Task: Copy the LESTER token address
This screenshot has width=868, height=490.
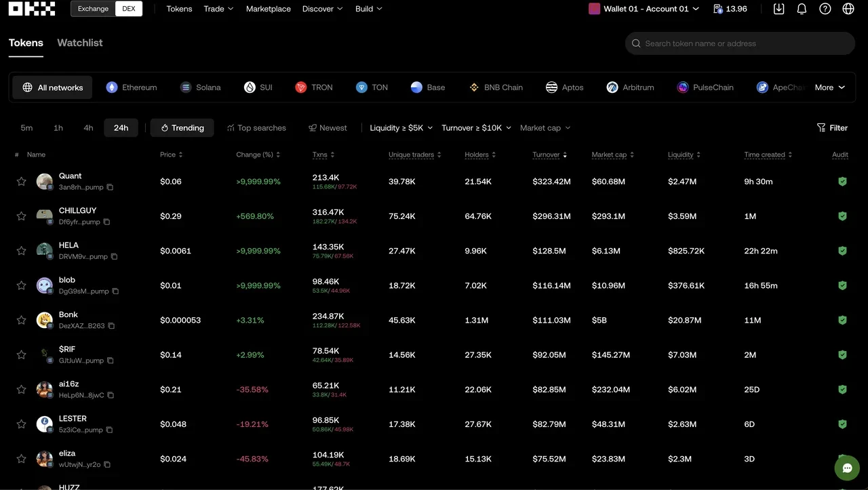Action: click(x=109, y=430)
